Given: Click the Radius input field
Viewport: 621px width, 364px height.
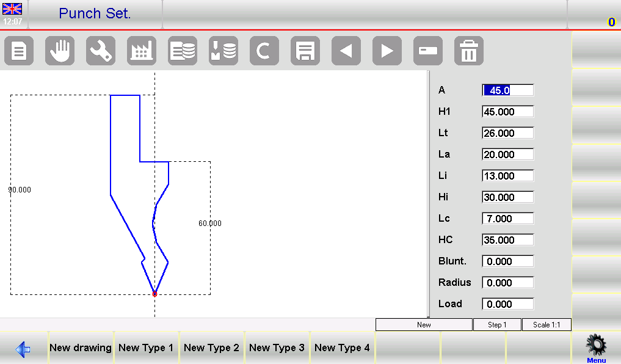Looking at the screenshot, I should [507, 282].
